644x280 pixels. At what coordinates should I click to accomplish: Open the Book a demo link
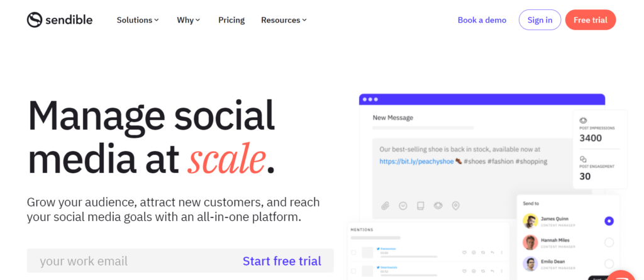(482, 20)
